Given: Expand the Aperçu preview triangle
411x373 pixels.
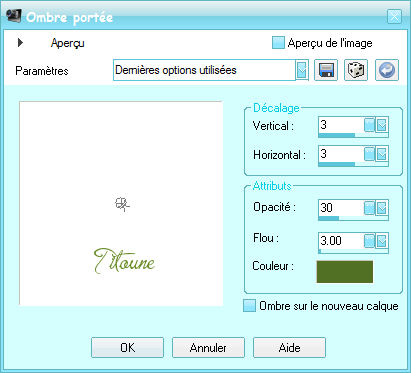Looking at the screenshot, I should coord(20,42).
